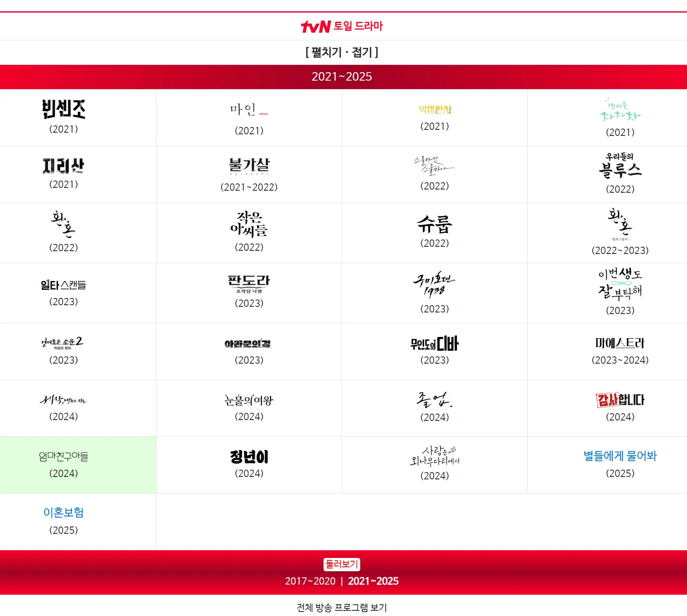Open 전체 방송 프로그램 보기
The image size is (687, 616).
(342, 607)
